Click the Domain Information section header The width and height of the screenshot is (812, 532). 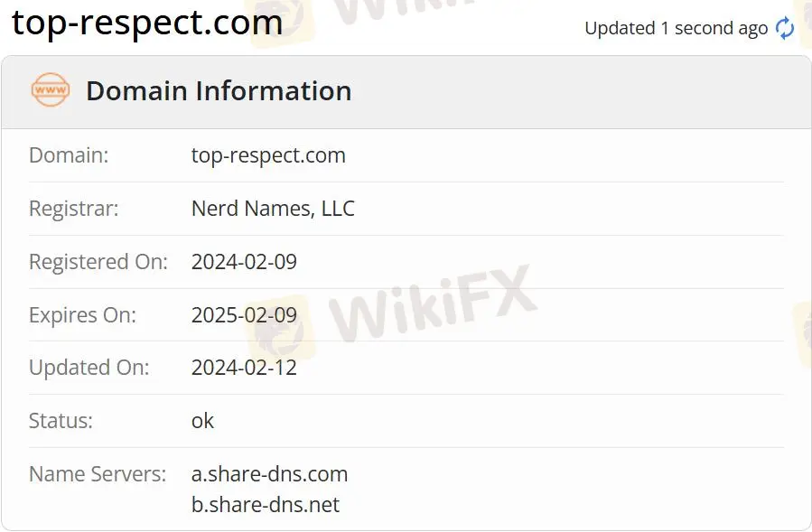click(218, 90)
